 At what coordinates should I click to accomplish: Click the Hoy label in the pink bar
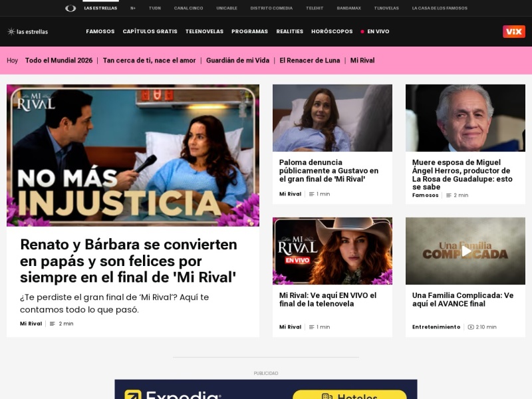tap(12, 61)
